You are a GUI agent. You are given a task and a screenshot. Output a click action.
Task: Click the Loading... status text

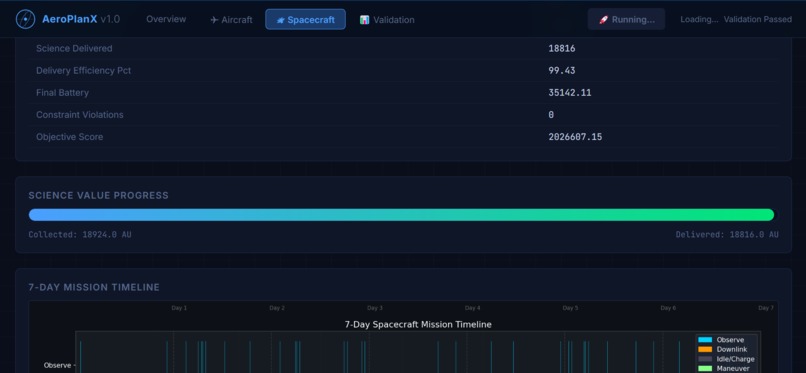click(699, 20)
